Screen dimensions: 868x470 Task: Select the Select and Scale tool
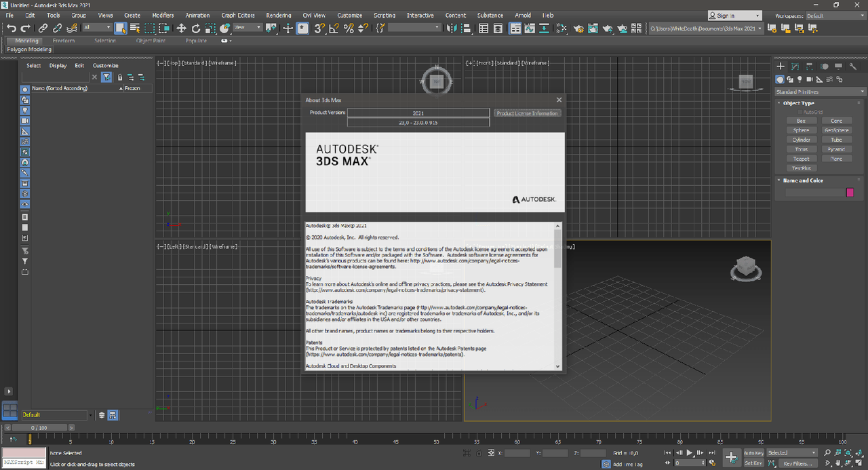[210, 28]
